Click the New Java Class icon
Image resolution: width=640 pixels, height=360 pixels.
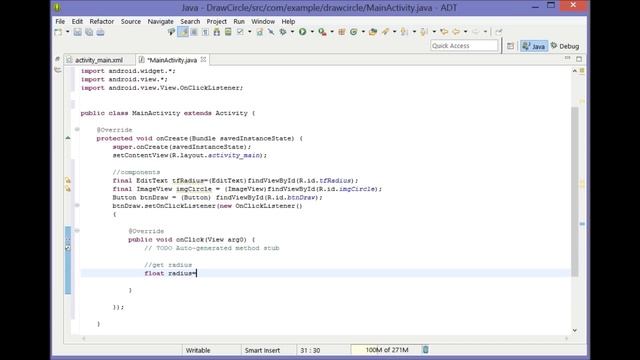pos(353,32)
